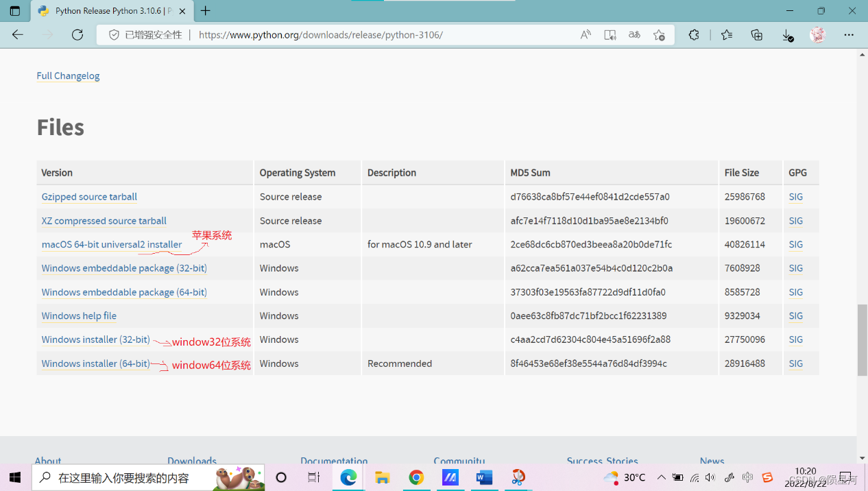Open volume control in system tray
The height and width of the screenshot is (491, 868).
coord(710,477)
